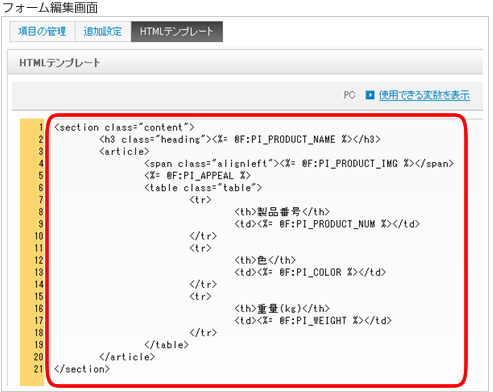Click the line containing PI_PRODUCT_NUM

[x=327, y=224]
